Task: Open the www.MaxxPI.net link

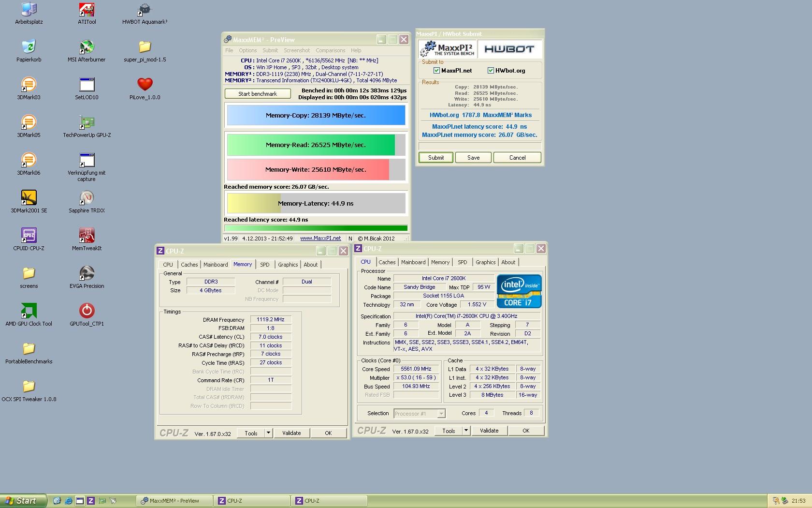Action: 320,239
